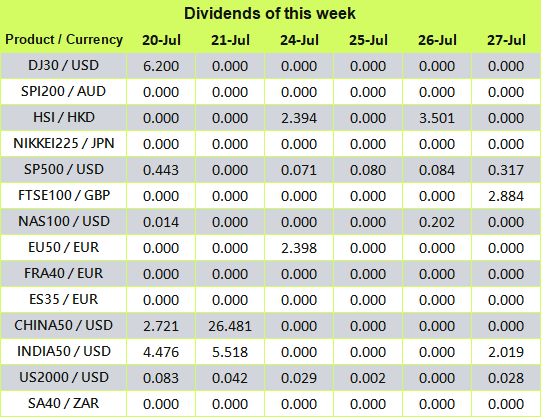Select CHINA50 21-Jul value 26.481
541x417 pixels.
230,326
